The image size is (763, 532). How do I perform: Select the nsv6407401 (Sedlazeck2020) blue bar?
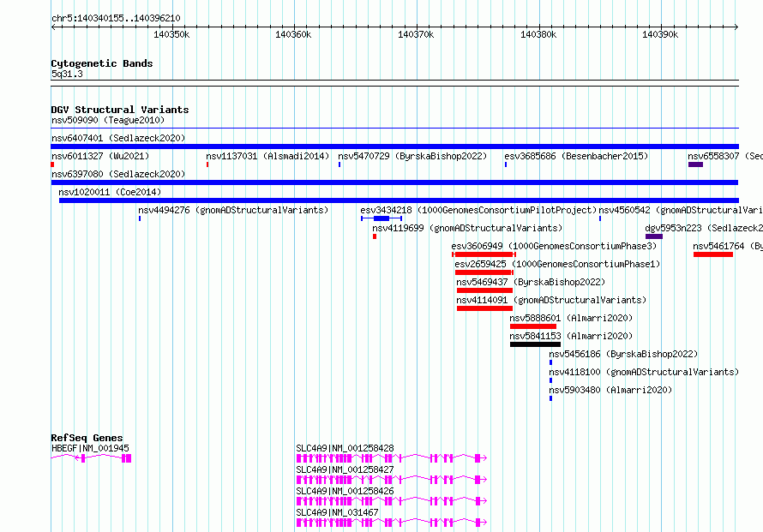coord(394,146)
